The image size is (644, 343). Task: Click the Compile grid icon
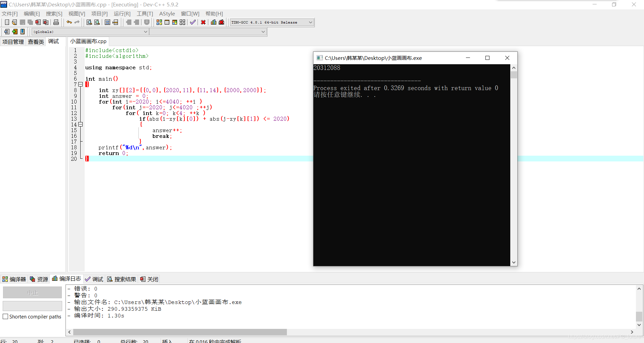coord(159,22)
